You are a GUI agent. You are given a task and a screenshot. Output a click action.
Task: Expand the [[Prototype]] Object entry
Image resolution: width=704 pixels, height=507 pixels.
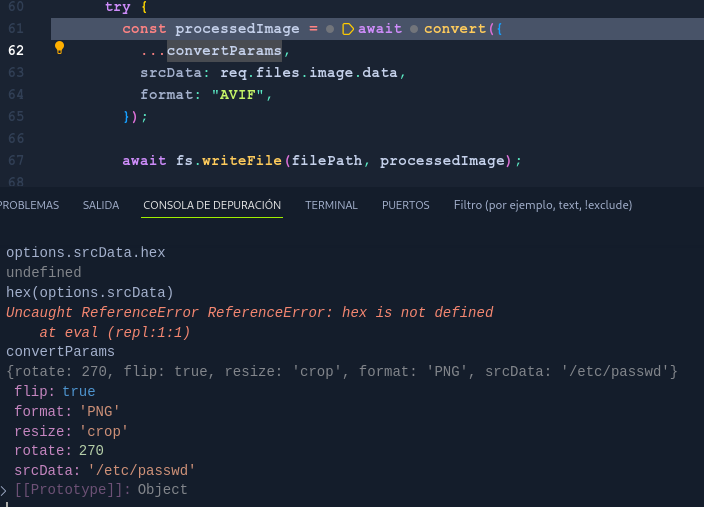coord(4,490)
